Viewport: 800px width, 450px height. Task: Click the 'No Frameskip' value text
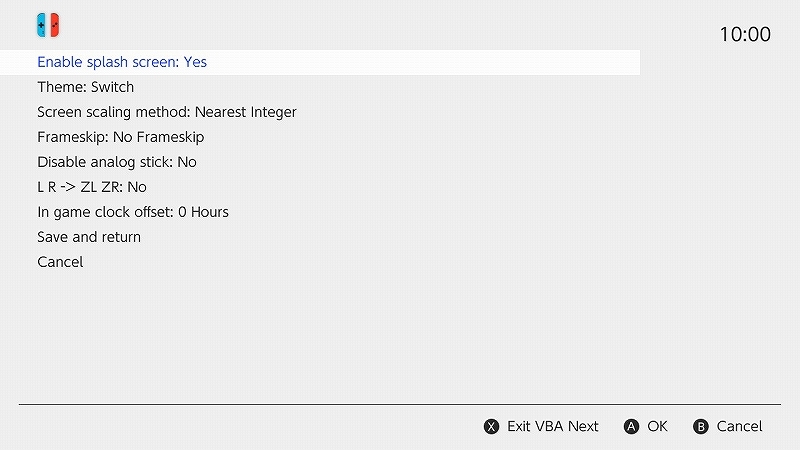point(158,137)
